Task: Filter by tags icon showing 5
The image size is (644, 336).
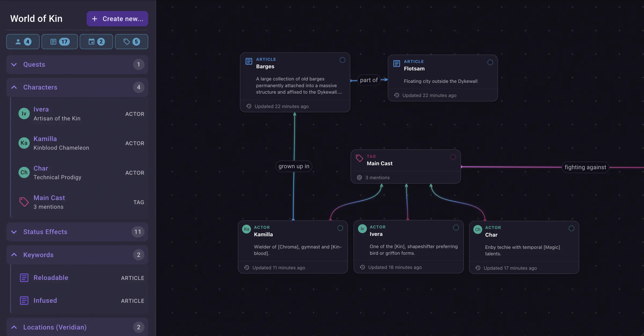Action: click(131, 42)
